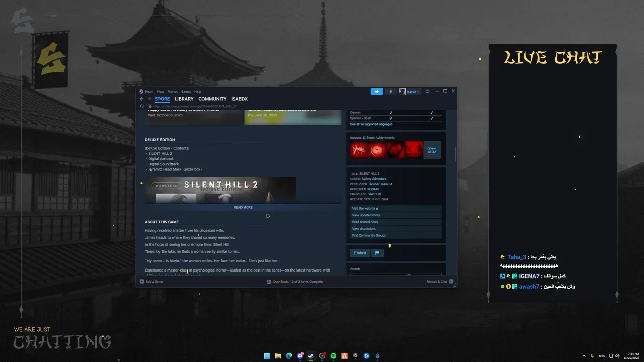Click Add a Game
Screen dimensions: 644x362
click(x=151, y=282)
